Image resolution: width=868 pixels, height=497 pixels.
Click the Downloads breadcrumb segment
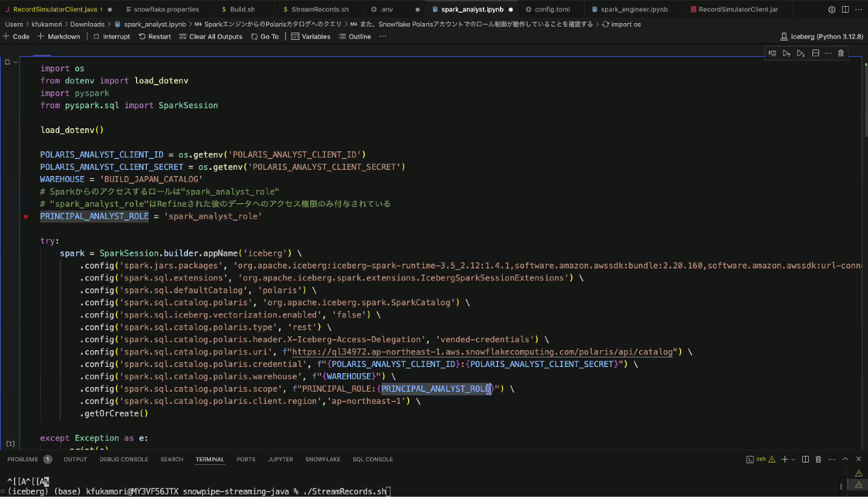pyautogui.click(x=87, y=24)
